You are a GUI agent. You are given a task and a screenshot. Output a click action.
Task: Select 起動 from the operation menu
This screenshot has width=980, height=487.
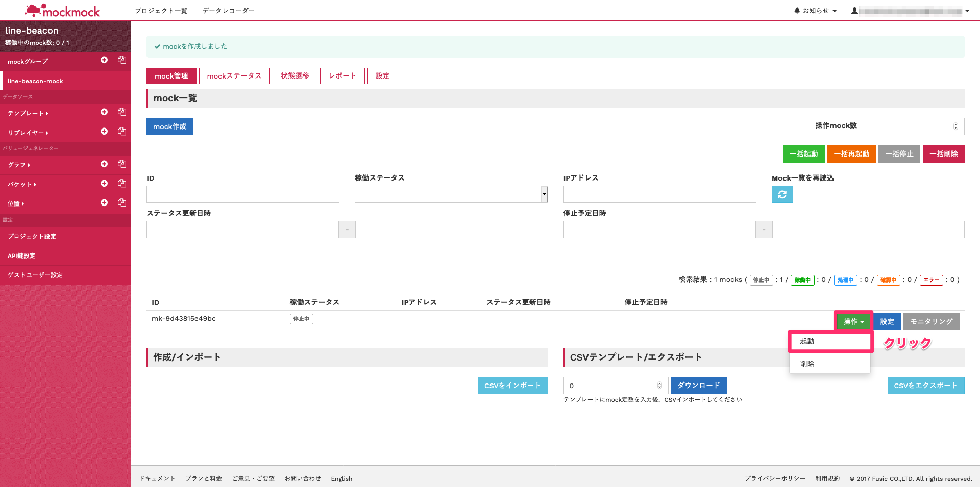pos(807,341)
